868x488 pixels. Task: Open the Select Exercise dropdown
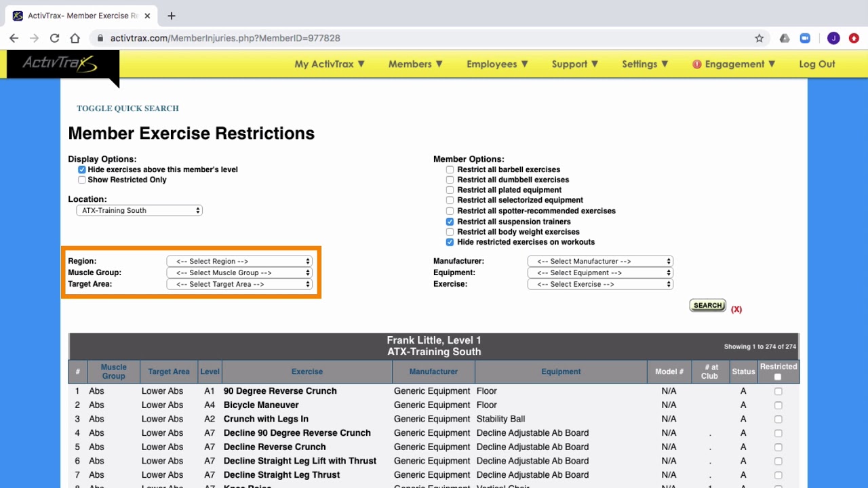(600, 284)
